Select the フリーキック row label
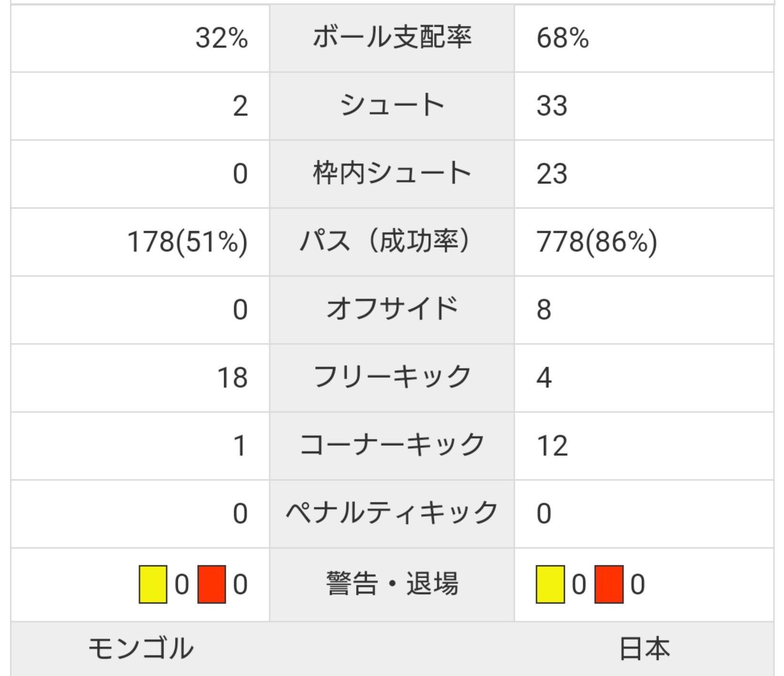 click(392, 377)
